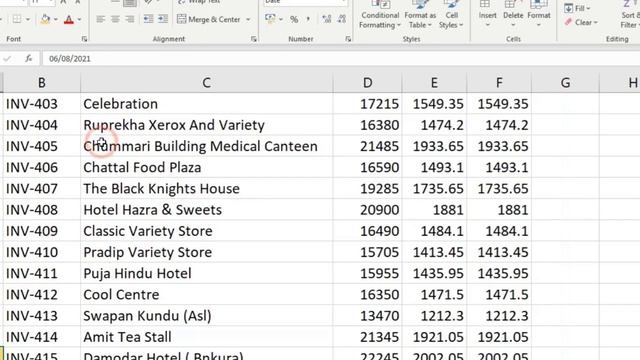
Task: Open the Number dialog launcher
Action: click(348, 39)
